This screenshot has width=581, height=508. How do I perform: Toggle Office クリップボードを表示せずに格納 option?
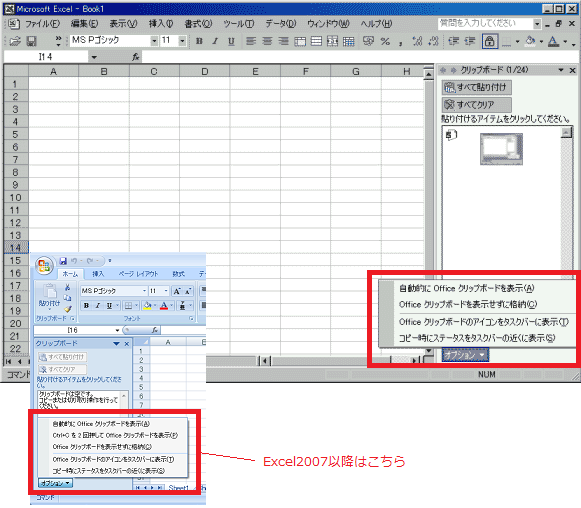[468, 304]
